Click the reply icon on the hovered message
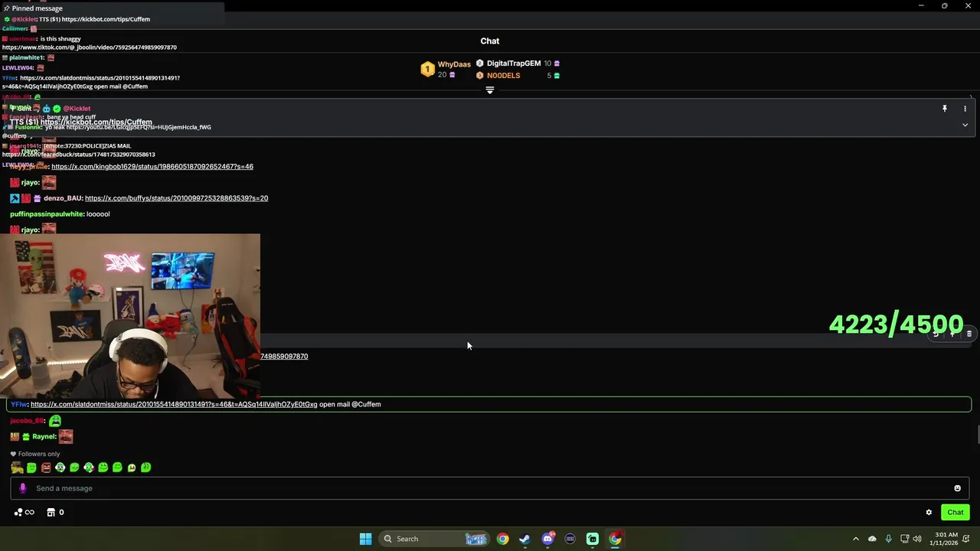The image size is (980, 551). point(936,334)
